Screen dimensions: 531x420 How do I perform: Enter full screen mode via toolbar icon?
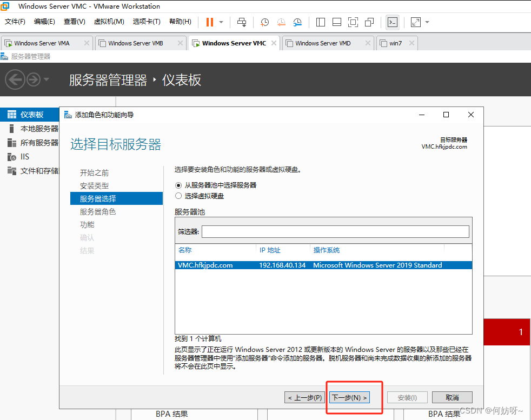tap(353, 22)
